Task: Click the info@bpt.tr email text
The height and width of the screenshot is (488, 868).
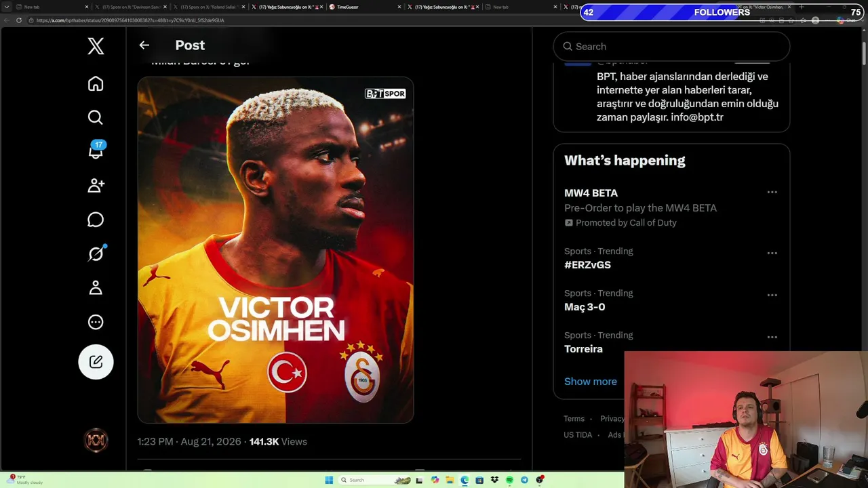Action: pyautogui.click(x=697, y=117)
